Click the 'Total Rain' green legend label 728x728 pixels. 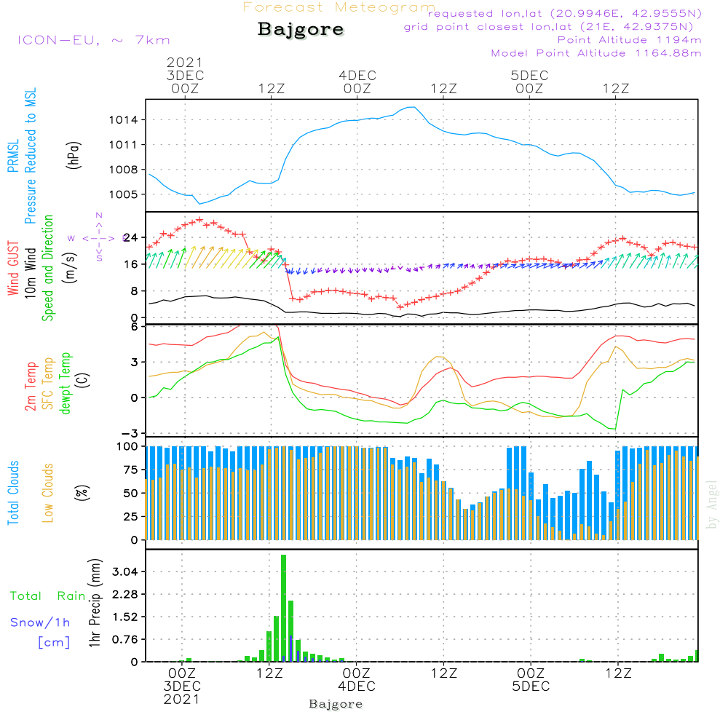coord(48,596)
